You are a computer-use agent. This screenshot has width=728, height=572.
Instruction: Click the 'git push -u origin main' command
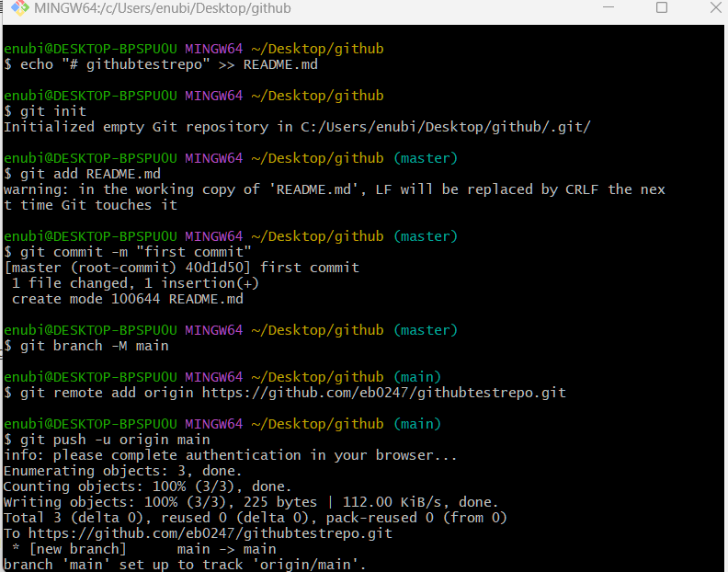pos(107,440)
